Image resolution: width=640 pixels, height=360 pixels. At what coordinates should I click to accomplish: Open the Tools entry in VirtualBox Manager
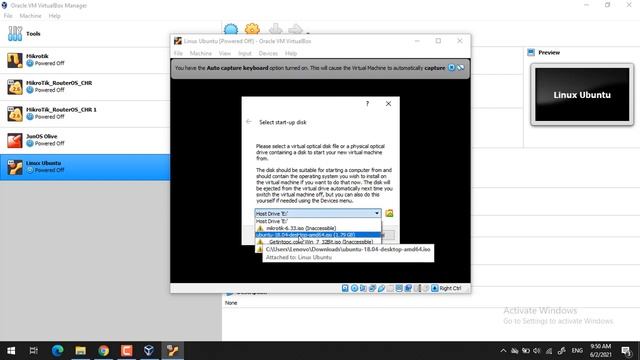click(x=85, y=34)
